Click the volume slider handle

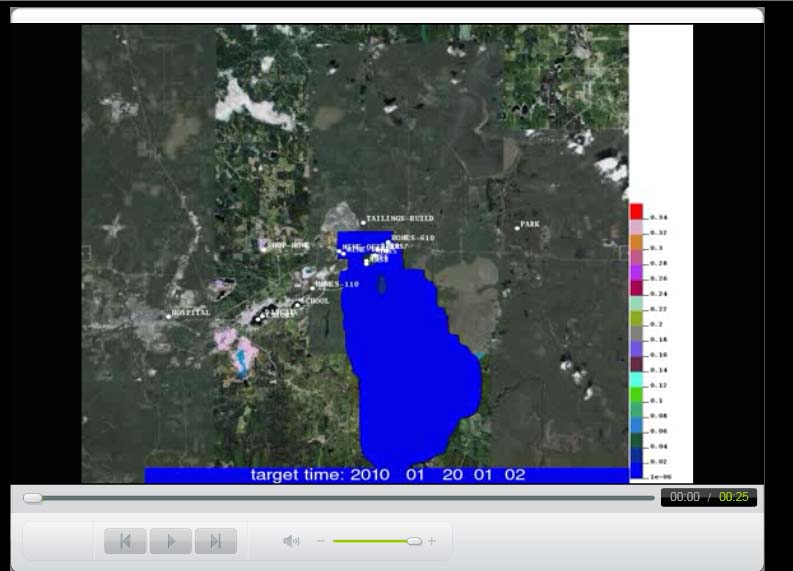414,541
